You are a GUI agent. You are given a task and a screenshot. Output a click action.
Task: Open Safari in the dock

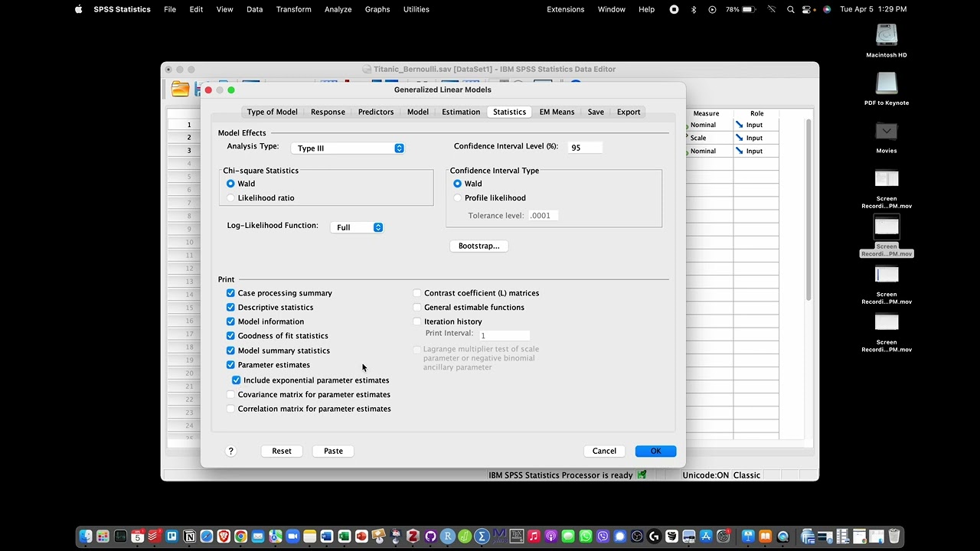point(206,536)
